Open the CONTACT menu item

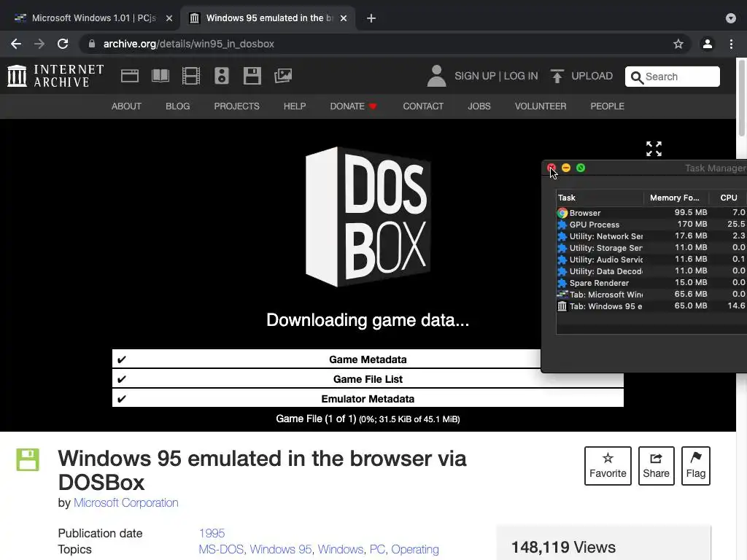pyautogui.click(x=423, y=106)
